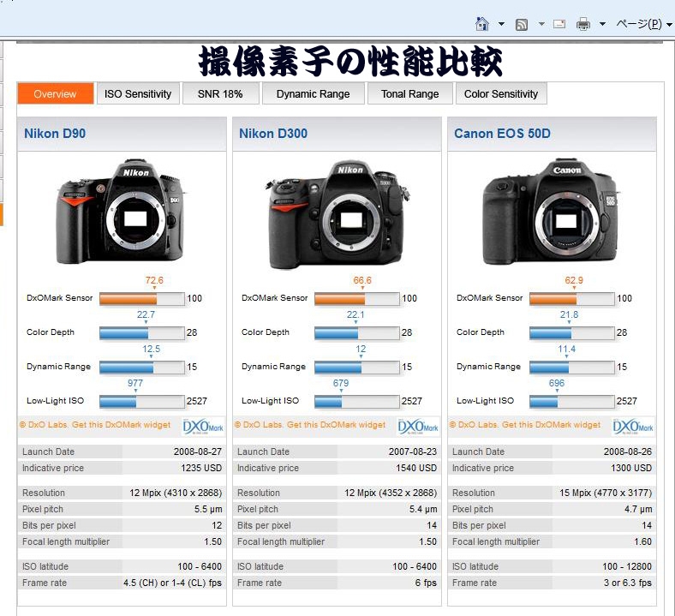Click DxOMark logo under Nikon D90
The width and height of the screenshot is (675, 616).
click(x=203, y=427)
